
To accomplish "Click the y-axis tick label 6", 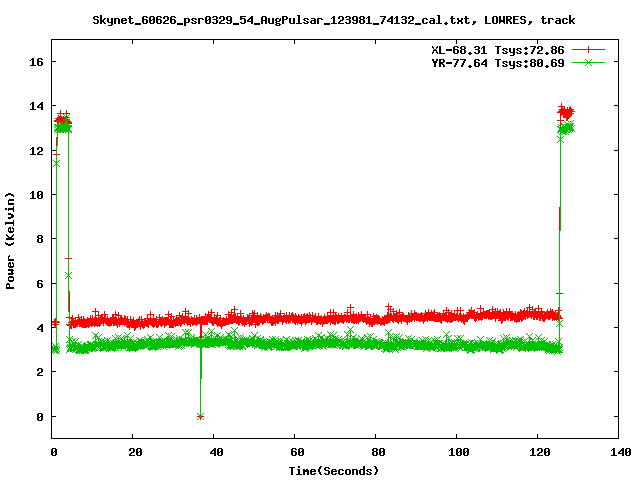I will coord(40,284).
